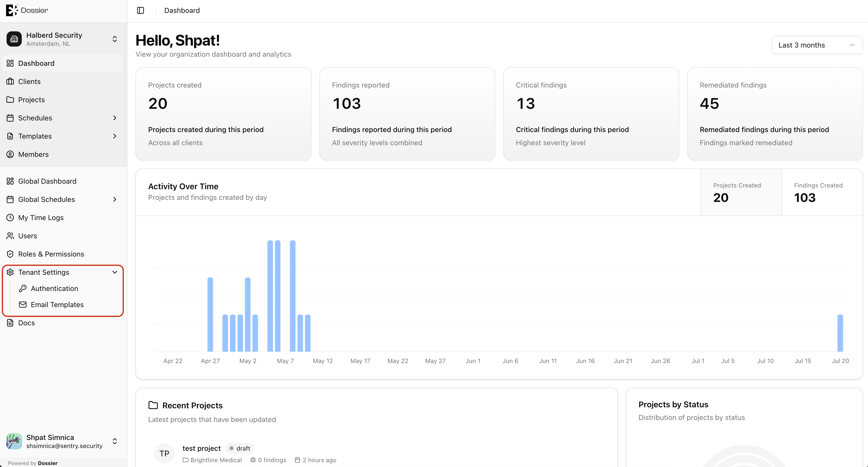Screen dimensions: 868x467
Task: Click the Halberd Security building icon
Action: point(14,39)
